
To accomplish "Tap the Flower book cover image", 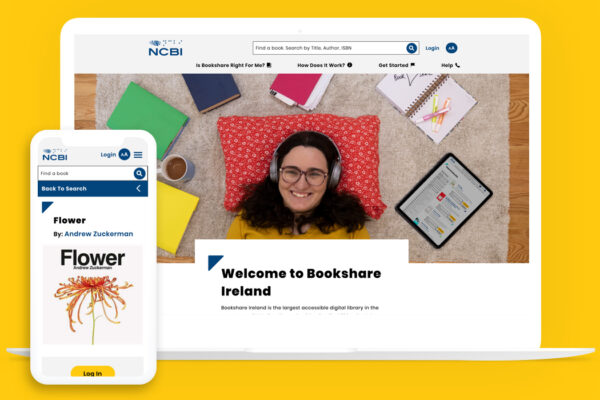I will 92,295.
